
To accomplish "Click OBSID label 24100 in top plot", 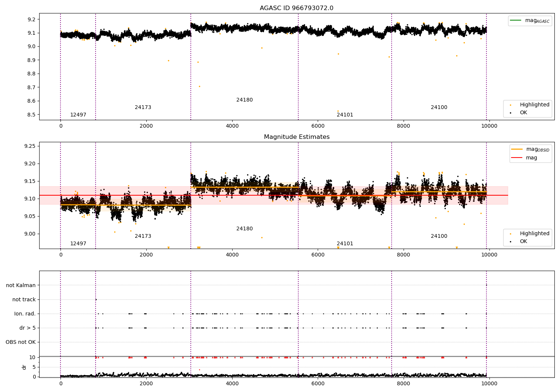I will click(439, 107).
